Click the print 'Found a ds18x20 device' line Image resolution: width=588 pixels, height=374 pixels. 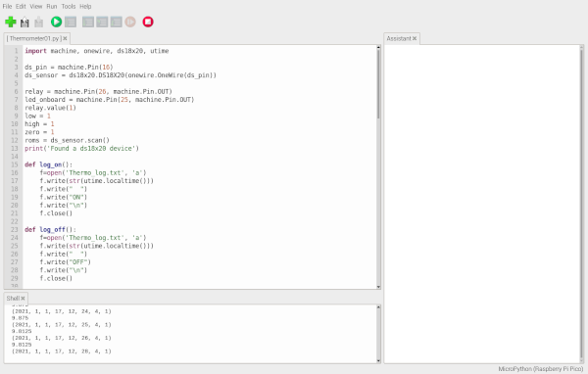point(81,149)
